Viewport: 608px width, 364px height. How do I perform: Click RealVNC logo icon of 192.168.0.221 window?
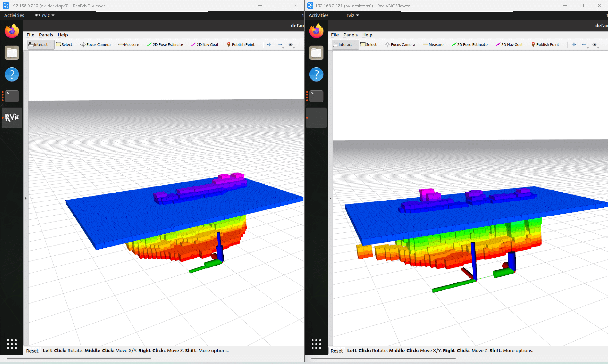coord(310,6)
